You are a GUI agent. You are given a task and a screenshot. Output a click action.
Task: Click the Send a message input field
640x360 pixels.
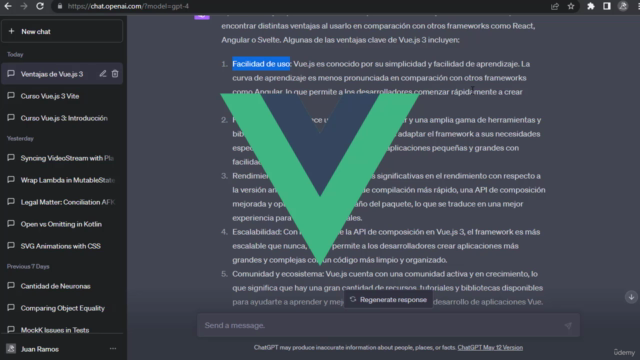(x=388, y=325)
